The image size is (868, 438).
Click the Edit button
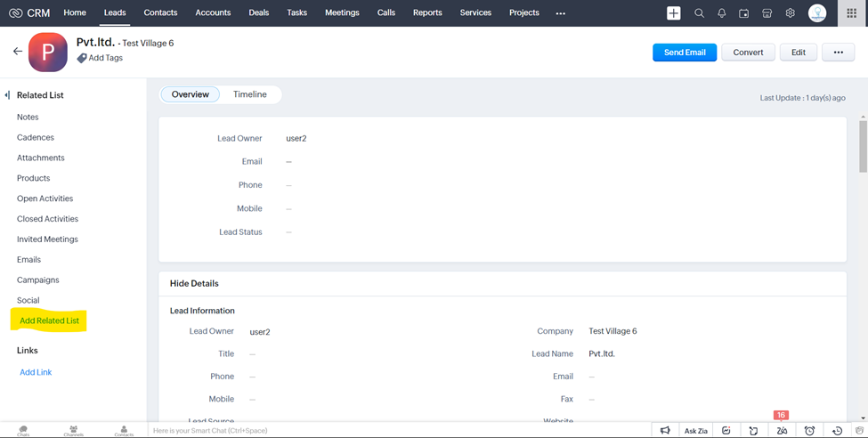pos(799,52)
